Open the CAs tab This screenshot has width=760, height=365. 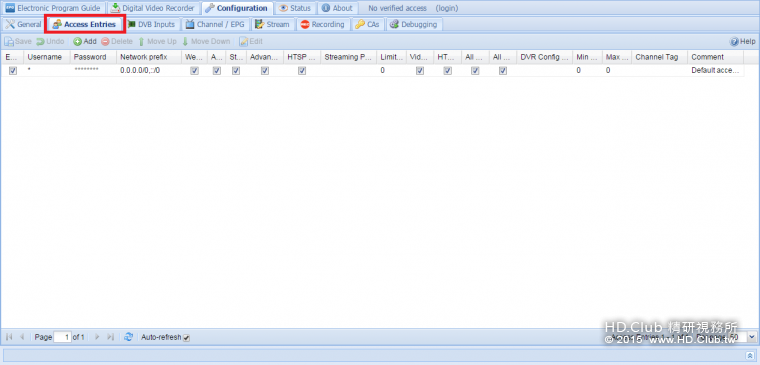point(367,24)
